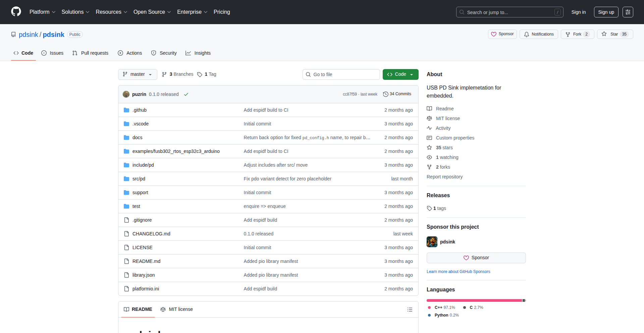The width and height of the screenshot is (644, 333).
Task: Switch to the MIT license tab
Action: (x=177, y=309)
